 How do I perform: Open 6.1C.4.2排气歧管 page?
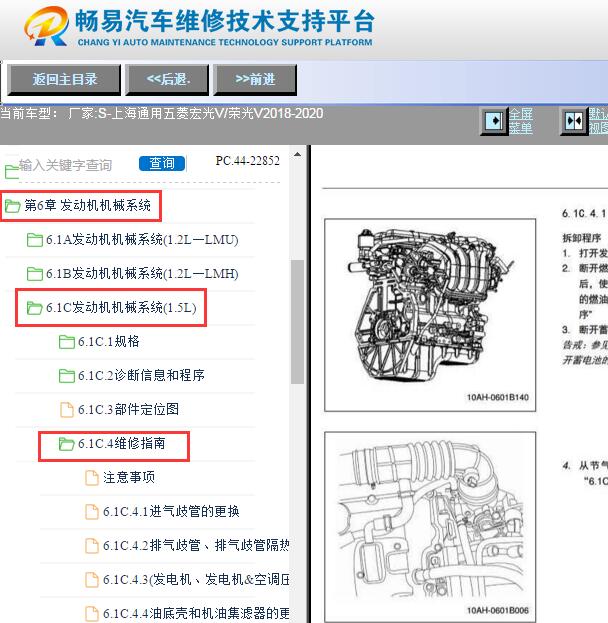[196, 546]
